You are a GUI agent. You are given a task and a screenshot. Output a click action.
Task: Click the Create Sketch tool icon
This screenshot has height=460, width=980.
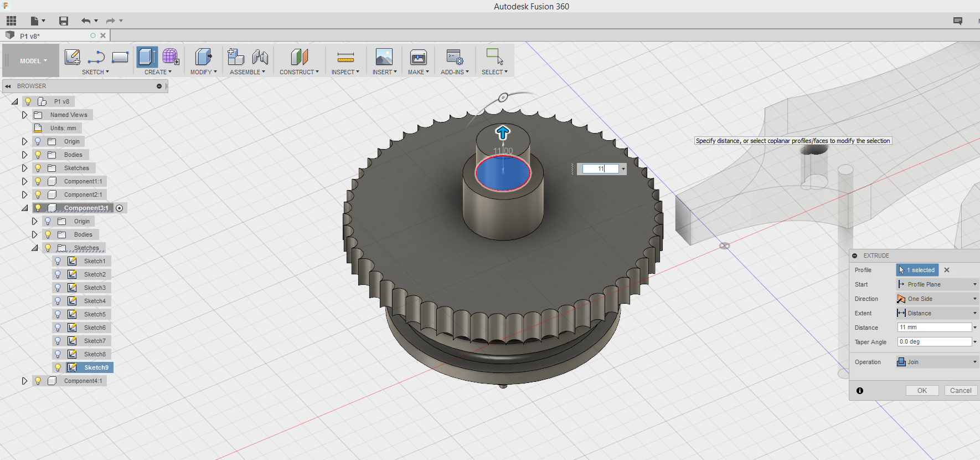(73, 57)
